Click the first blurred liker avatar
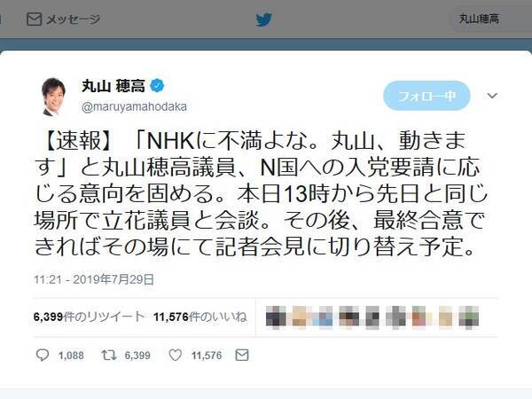Image resolution: width=532 pixels, height=399 pixels. pos(276,317)
